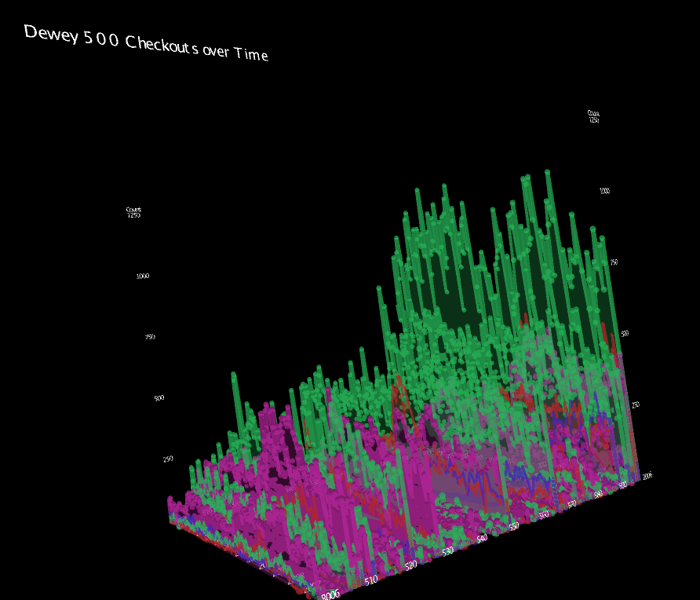Click the 510 label on the Dewey axis

[x=372, y=581]
